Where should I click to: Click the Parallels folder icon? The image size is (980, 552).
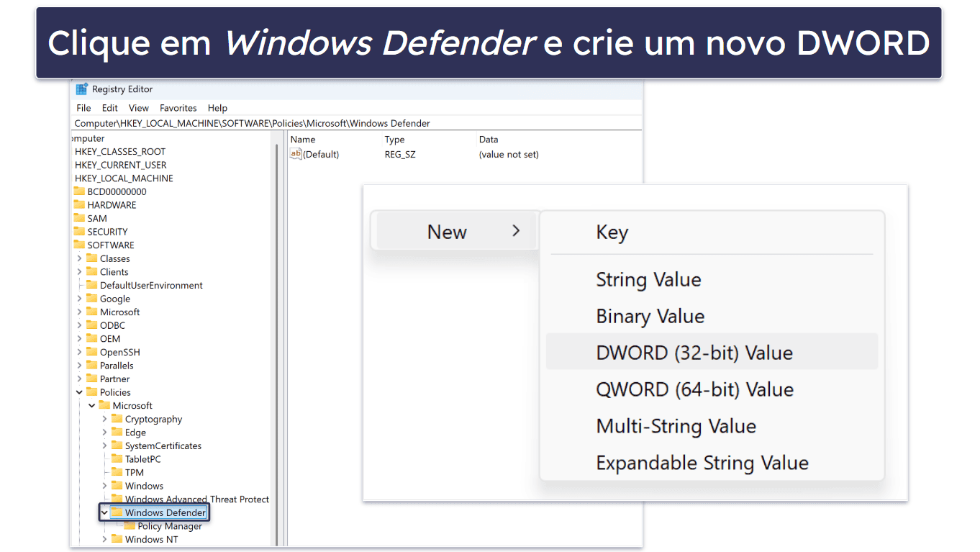[x=91, y=365]
